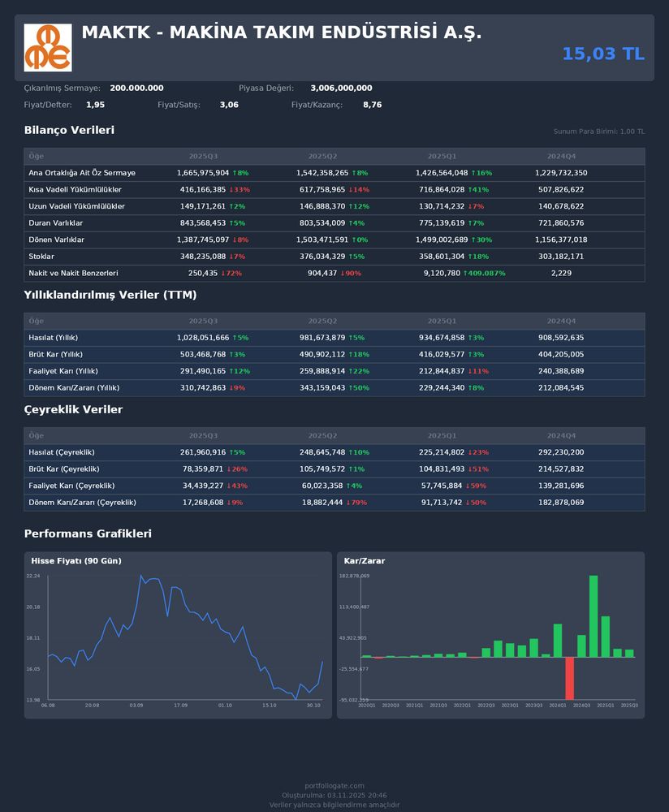Click the value 212,844,837
This screenshot has width=669, height=812.
tap(442, 371)
